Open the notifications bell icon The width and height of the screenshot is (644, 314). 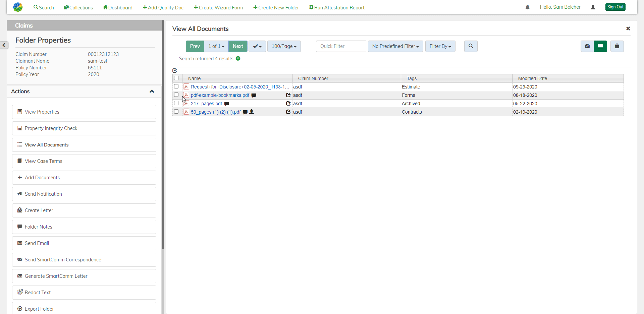[x=527, y=7]
